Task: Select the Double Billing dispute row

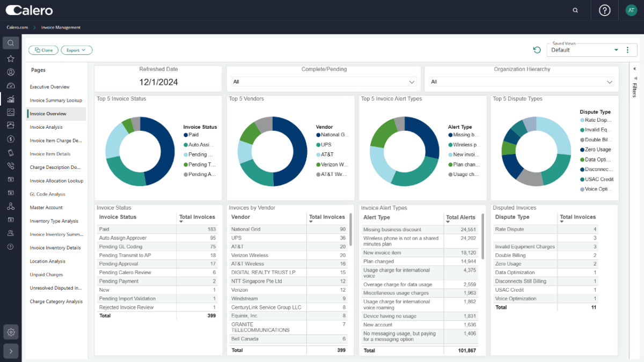Action: (546, 255)
